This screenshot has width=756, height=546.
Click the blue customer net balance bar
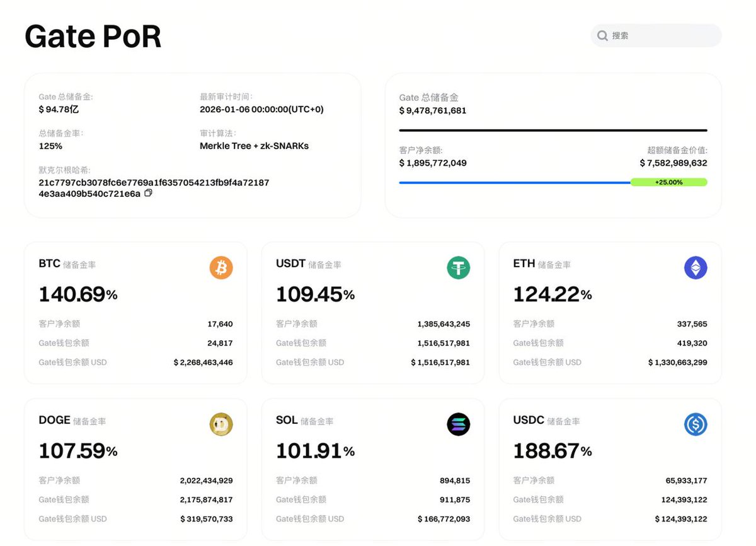click(514, 183)
